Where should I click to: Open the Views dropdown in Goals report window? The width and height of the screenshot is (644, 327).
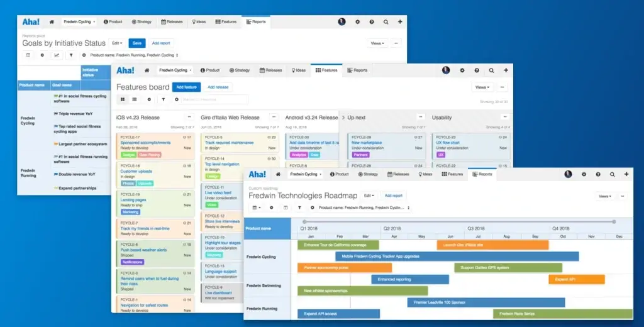(377, 43)
